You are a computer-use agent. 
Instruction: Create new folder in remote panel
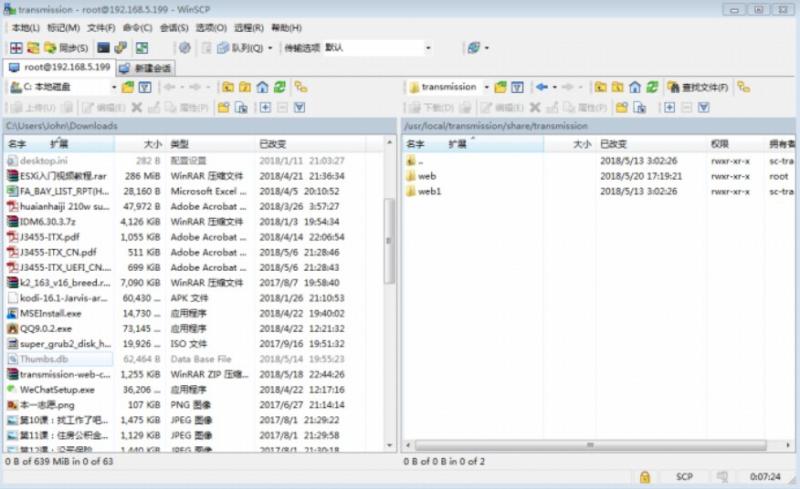pyautogui.click(x=621, y=107)
